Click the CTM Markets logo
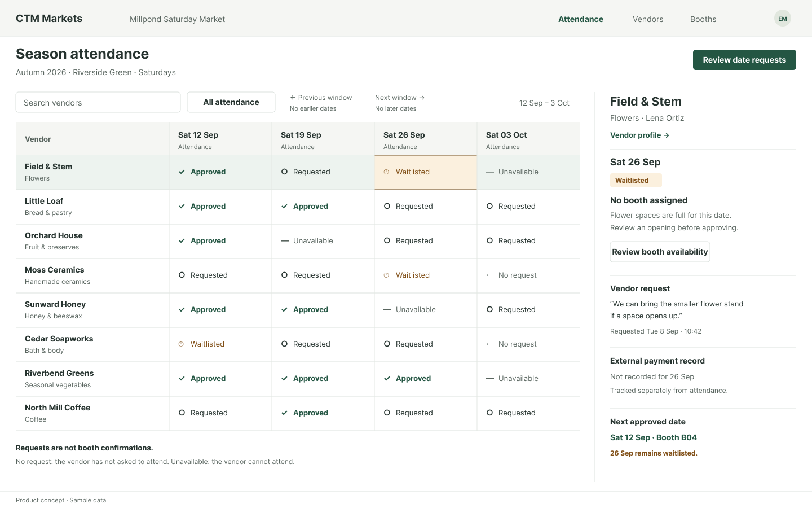Screen dimensions: 812x508 coord(49,19)
